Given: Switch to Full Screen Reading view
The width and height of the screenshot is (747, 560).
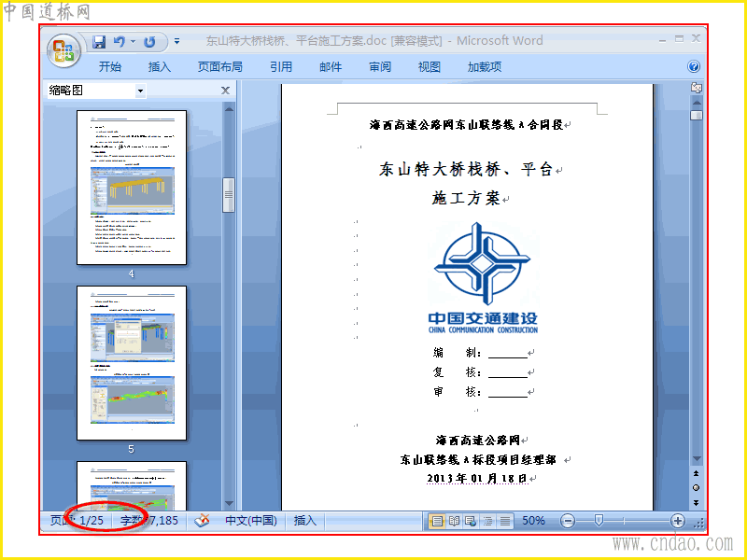Looking at the screenshot, I should click(454, 521).
